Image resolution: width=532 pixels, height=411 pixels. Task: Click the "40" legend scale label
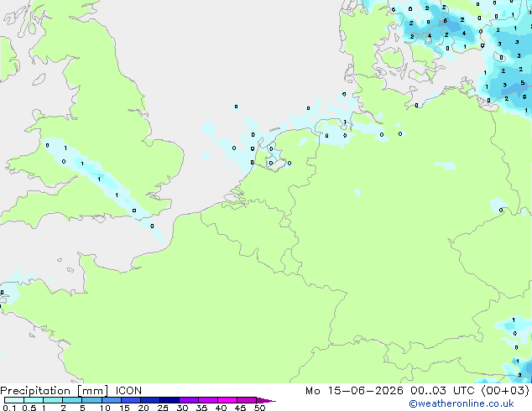tap(221, 408)
